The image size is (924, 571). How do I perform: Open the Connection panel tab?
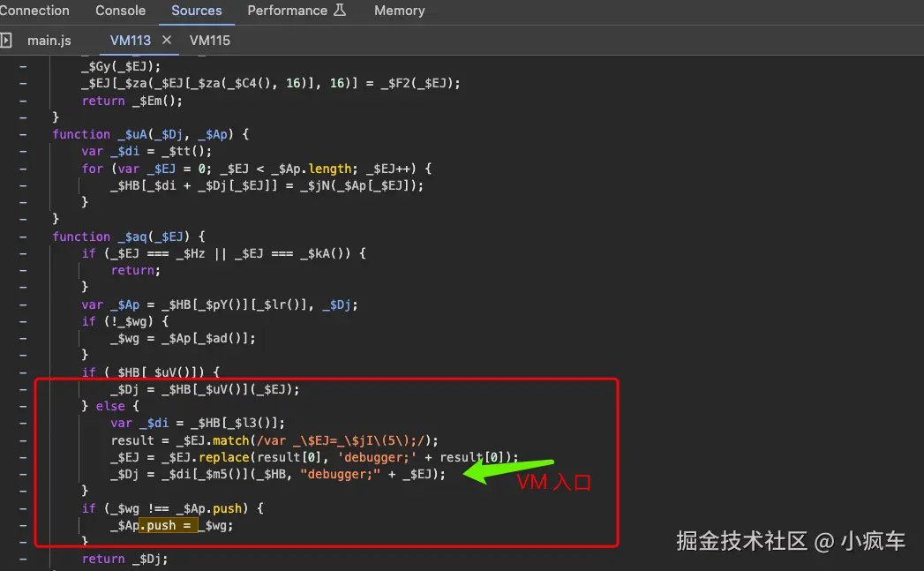[34, 11]
